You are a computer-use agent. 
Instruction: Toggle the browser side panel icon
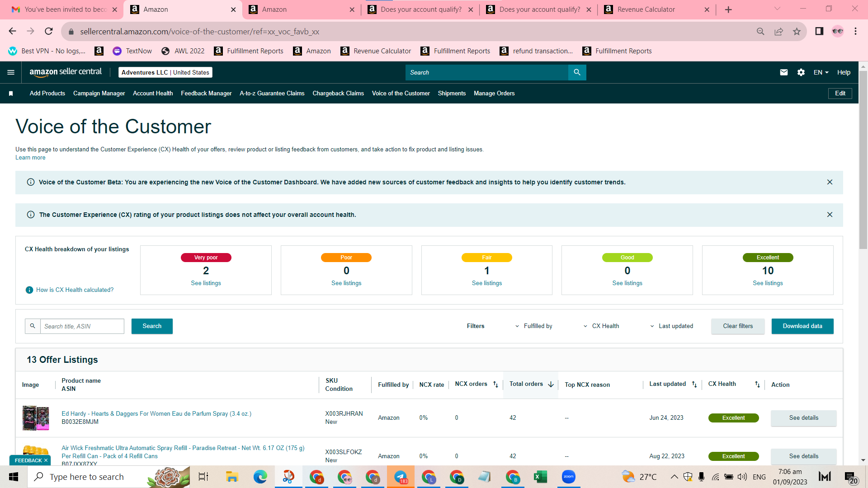[819, 31]
